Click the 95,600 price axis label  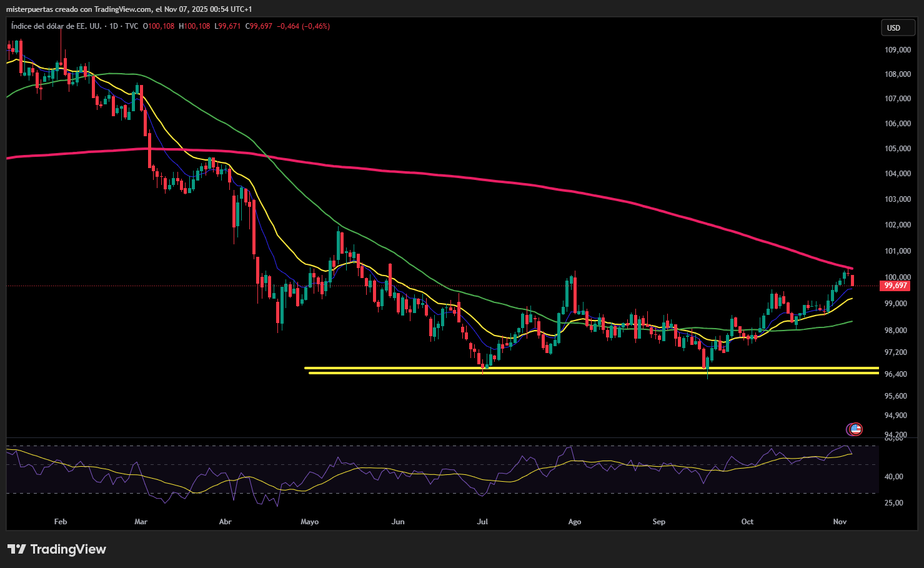pyautogui.click(x=896, y=396)
